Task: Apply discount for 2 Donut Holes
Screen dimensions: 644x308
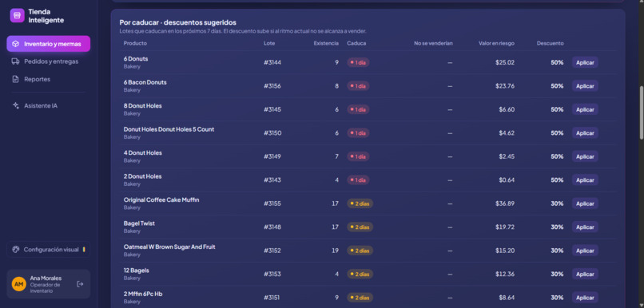Action: [585, 180]
